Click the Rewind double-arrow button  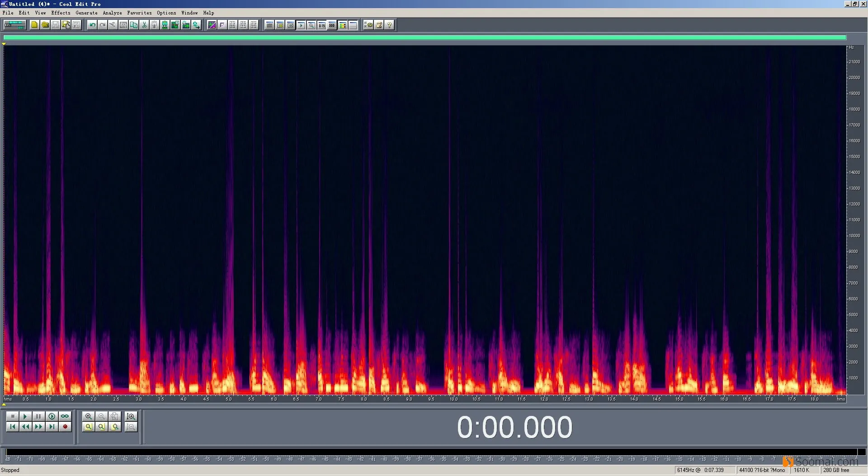coord(26,426)
